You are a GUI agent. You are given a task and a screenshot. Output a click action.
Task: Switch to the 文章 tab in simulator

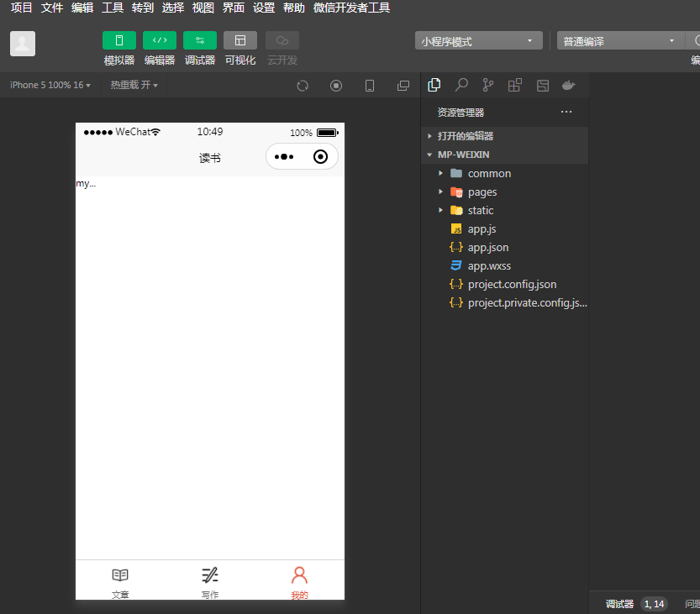(120, 582)
